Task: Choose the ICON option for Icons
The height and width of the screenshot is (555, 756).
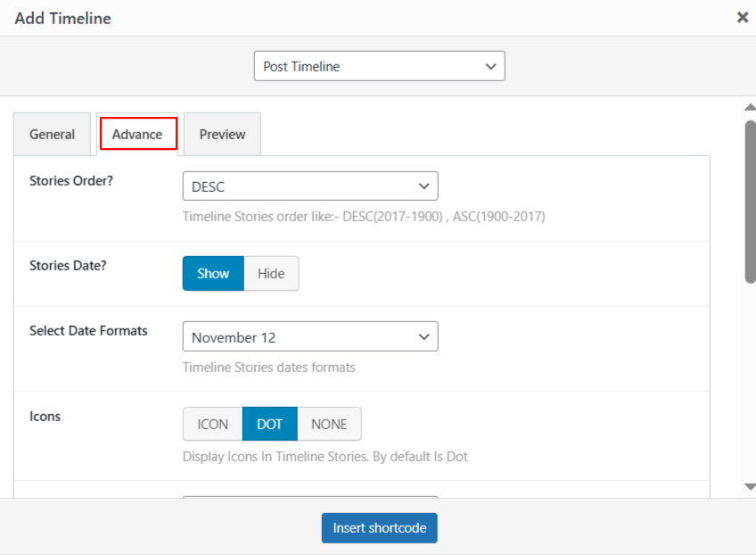Action: point(212,425)
